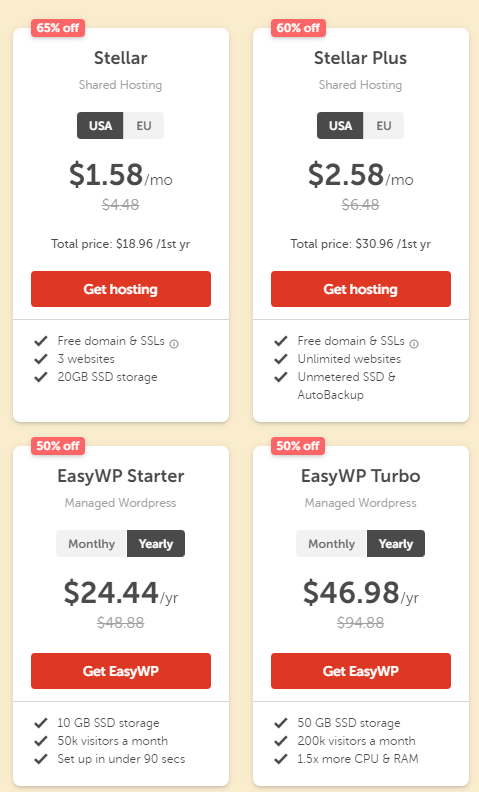The height and width of the screenshot is (792, 479).
Task: Get hosting for the Stellar Plus plan
Action: [x=361, y=289]
